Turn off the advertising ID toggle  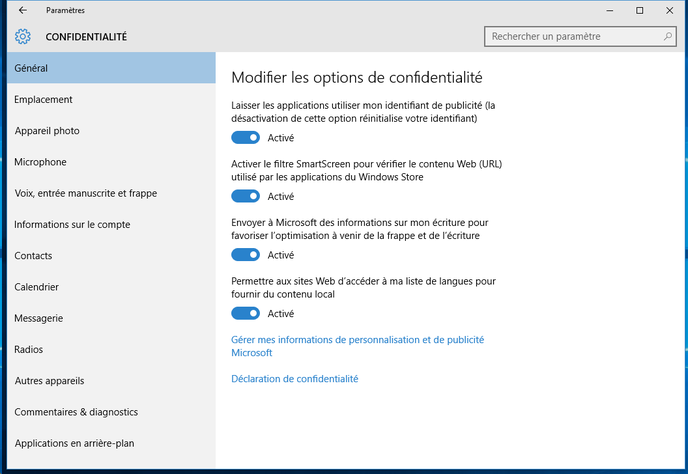[246, 138]
